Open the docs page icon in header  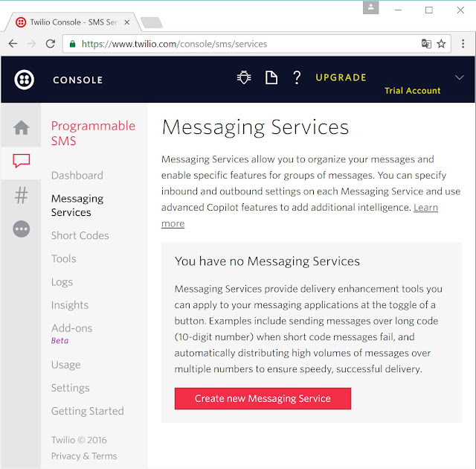271,77
